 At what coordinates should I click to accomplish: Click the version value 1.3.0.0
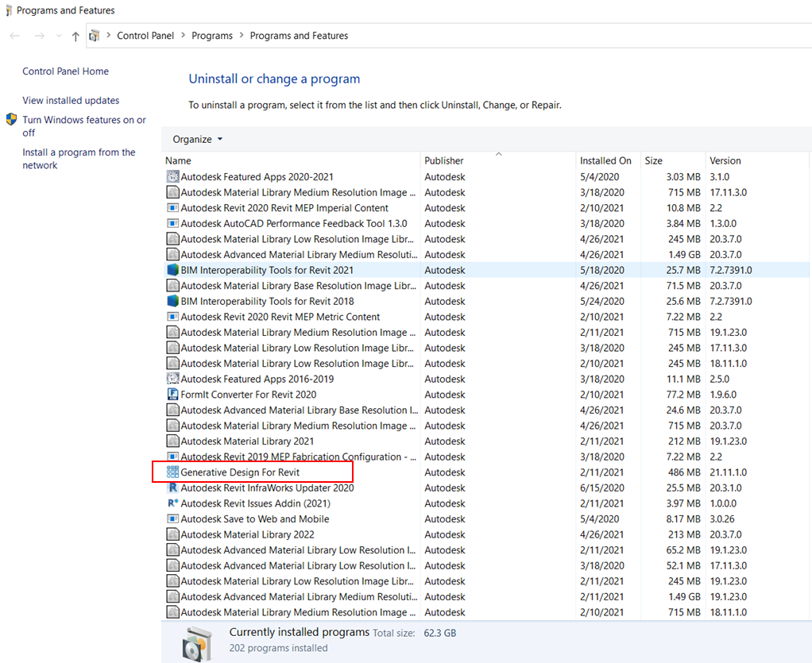(723, 224)
